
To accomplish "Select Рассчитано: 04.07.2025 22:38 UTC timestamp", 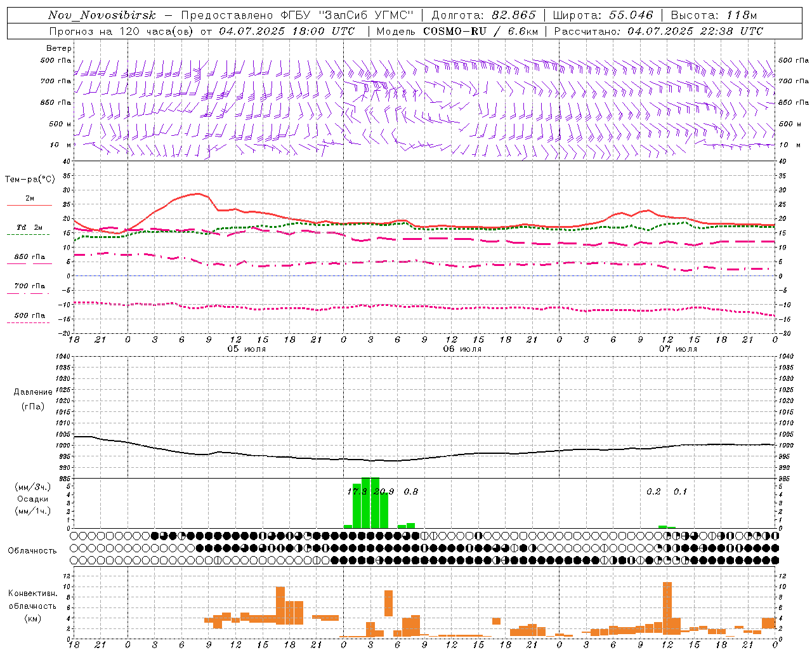I will point(658,31).
